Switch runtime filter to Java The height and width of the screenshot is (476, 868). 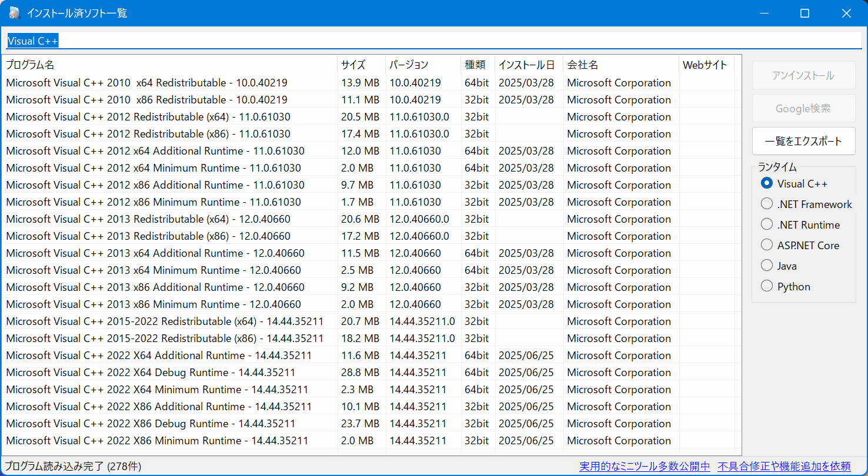click(767, 266)
